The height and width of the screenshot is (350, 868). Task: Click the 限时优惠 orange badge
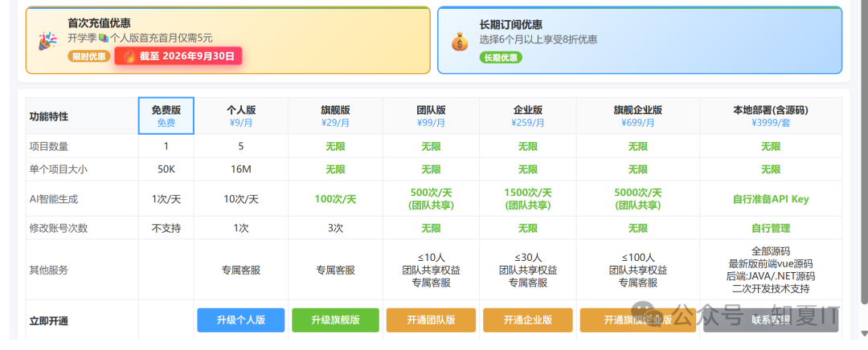tap(89, 56)
